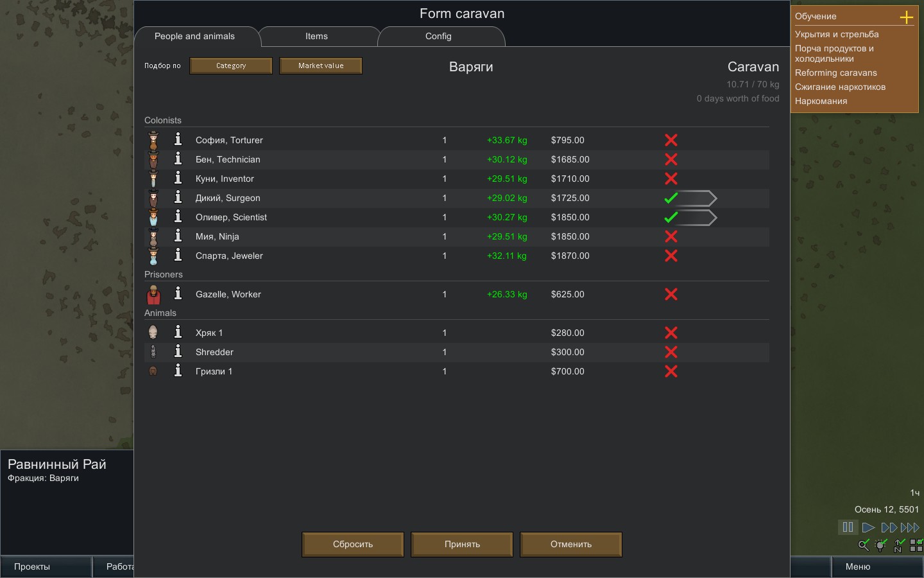Open the Reforming caravans tutorial entry
The height and width of the screenshot is (578, 924).
pos(835,73)
